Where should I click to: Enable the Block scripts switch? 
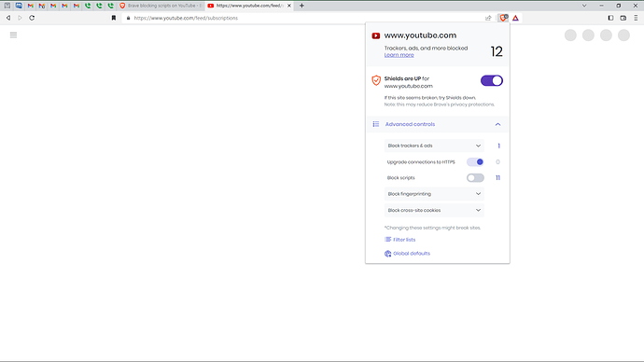475,177
